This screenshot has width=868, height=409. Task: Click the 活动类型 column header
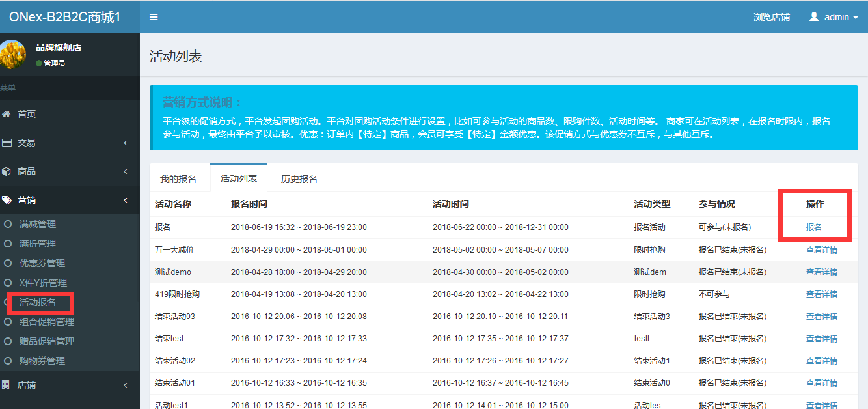click(652, 204)
